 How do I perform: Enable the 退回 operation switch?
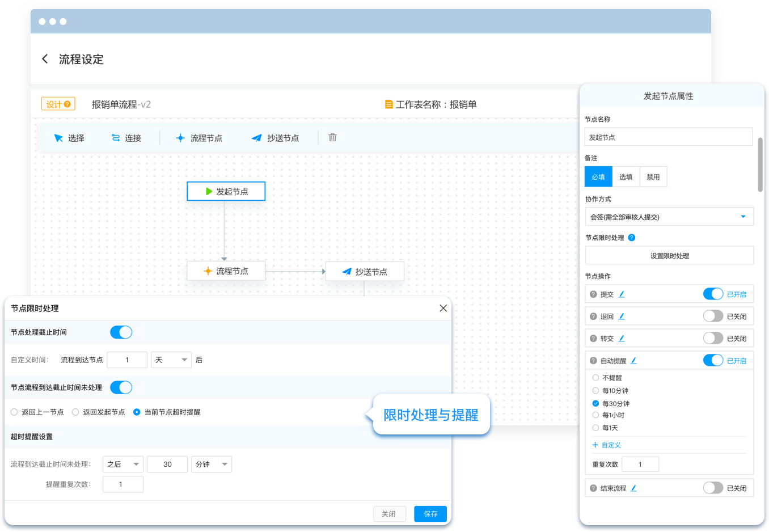(x=713, y=316)
